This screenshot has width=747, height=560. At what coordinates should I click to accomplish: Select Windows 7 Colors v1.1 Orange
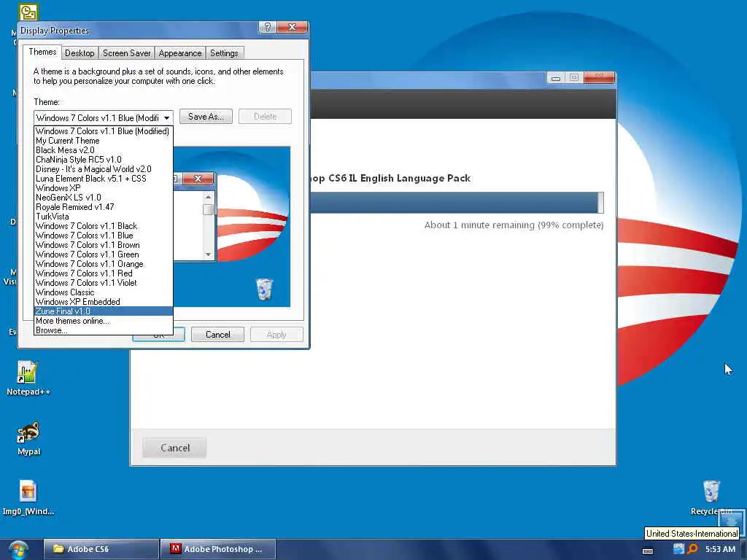point(103,264)
